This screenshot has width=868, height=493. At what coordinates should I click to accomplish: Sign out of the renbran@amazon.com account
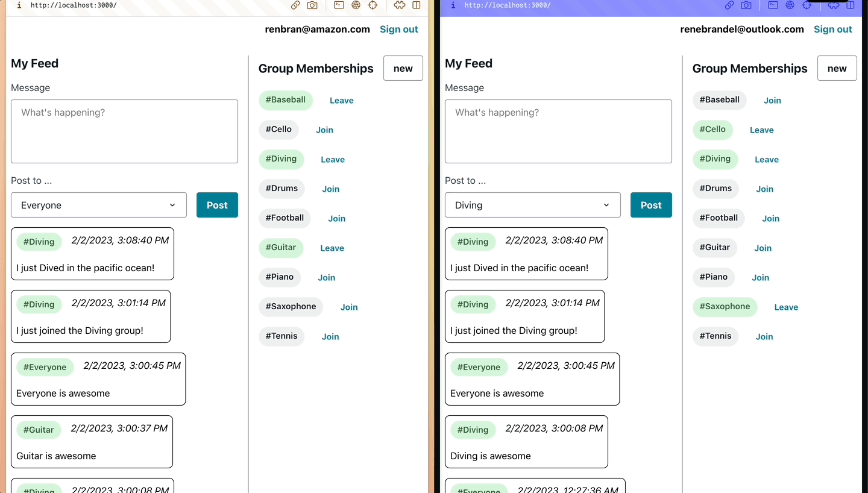point(398,29)
